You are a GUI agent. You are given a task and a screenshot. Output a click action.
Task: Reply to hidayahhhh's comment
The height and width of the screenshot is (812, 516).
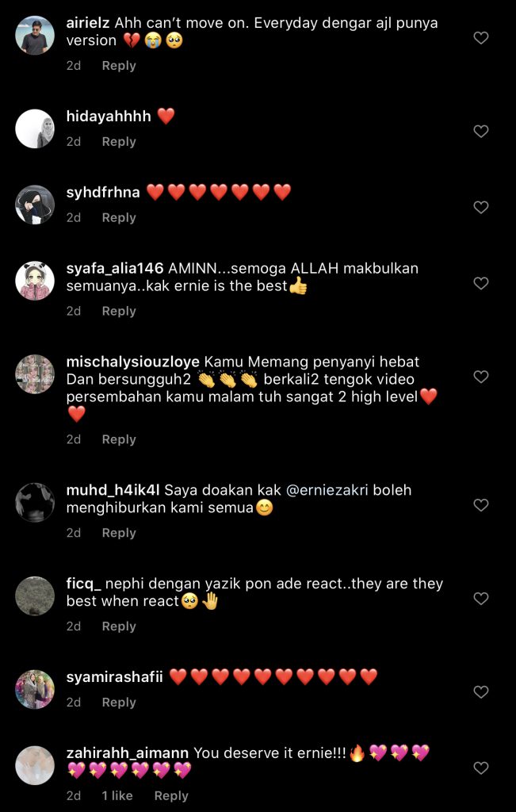[119, 141]
